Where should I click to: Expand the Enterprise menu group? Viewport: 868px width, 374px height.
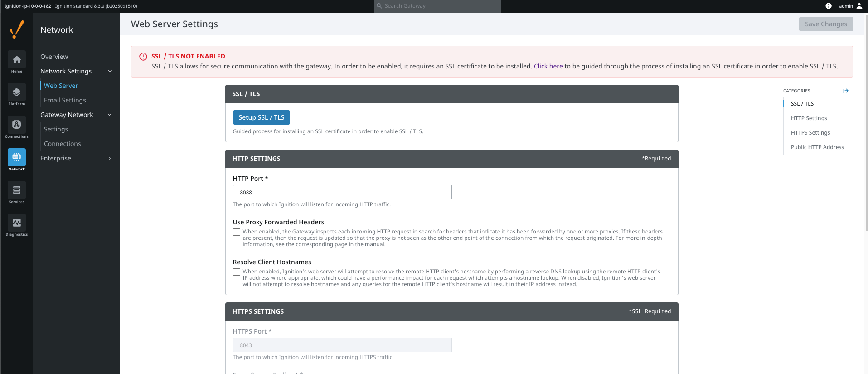[x=110, y=158]
